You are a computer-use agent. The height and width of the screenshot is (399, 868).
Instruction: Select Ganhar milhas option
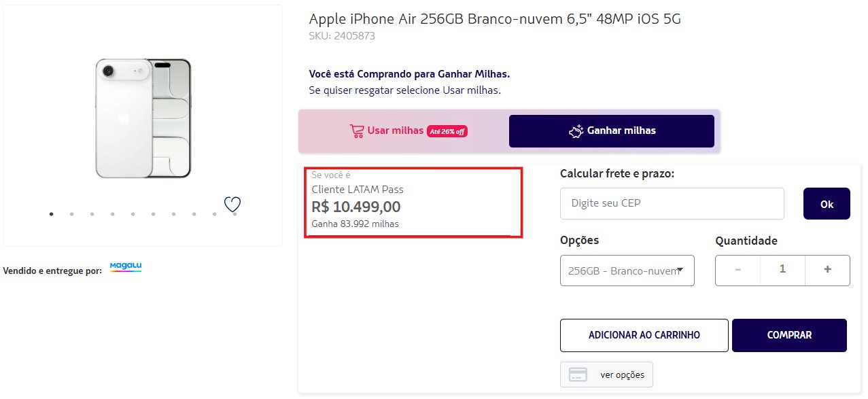tap(611, 131)
